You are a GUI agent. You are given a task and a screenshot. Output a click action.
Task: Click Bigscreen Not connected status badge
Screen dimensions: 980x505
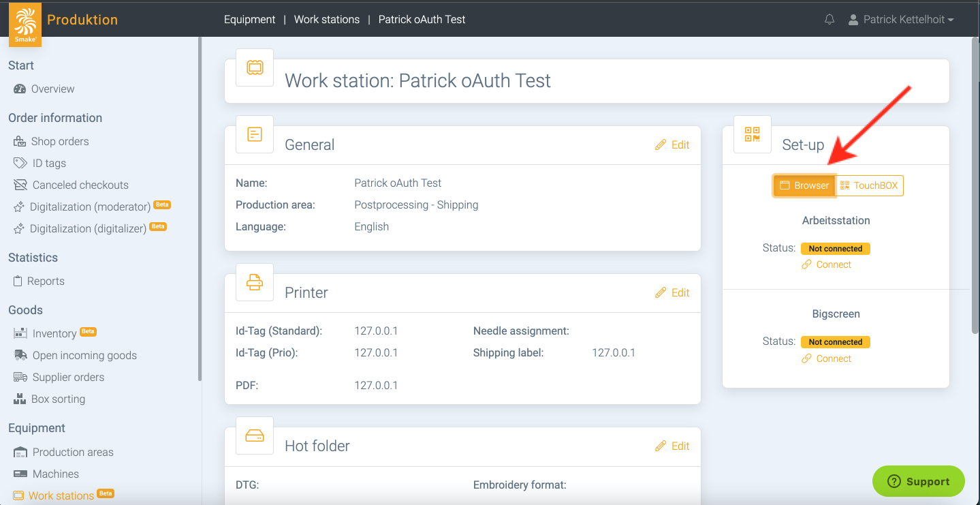coord(836,342)
